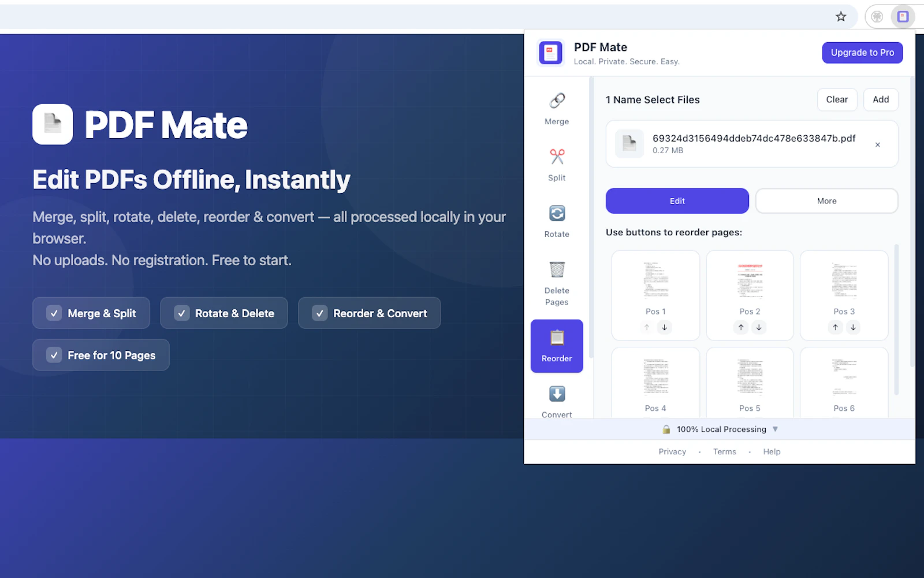924x578 pixels.
Task: Click the large PDF Mate logo on the webpage
Action: point(53,124)
